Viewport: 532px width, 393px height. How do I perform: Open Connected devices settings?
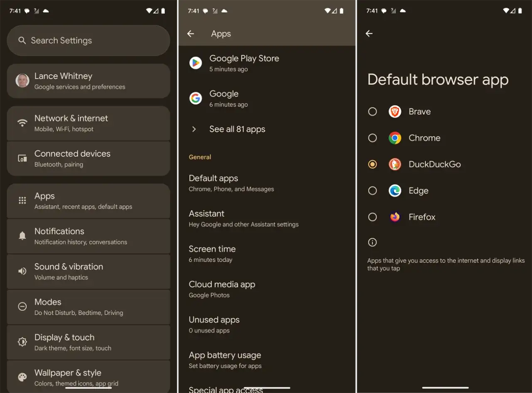point(89,158)
